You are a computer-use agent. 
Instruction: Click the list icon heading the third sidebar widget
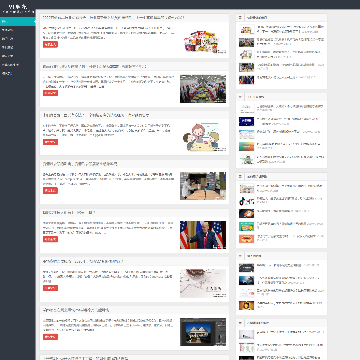240,176
